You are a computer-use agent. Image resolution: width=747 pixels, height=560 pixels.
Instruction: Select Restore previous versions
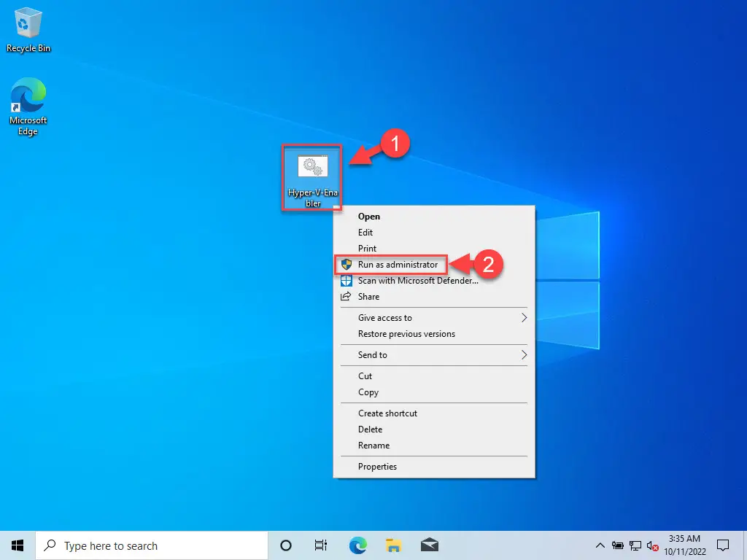[x=434, y=334]
